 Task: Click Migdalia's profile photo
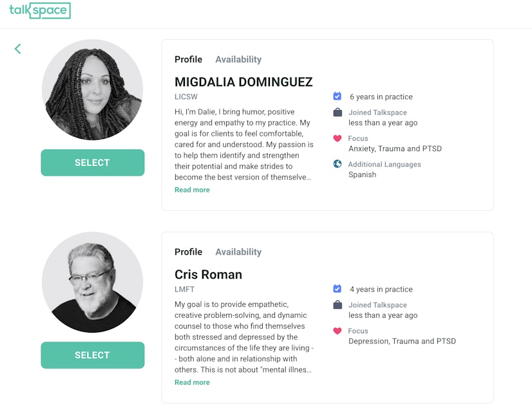pyautogui.click(x=92, y=89)
